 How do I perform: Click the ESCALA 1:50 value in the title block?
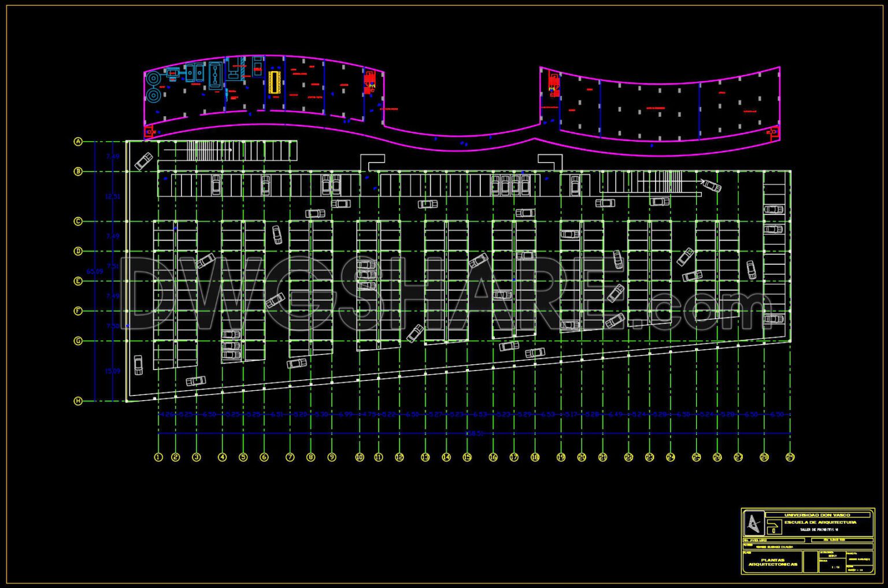[837, 567]
